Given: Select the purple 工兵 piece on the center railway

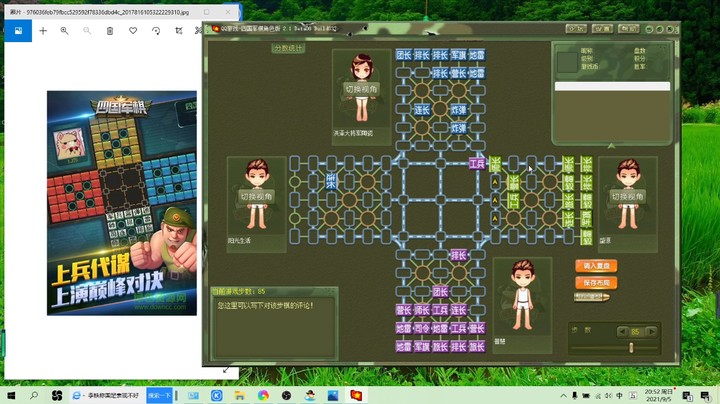Looking at the screenshot, I should click(477, 164).
